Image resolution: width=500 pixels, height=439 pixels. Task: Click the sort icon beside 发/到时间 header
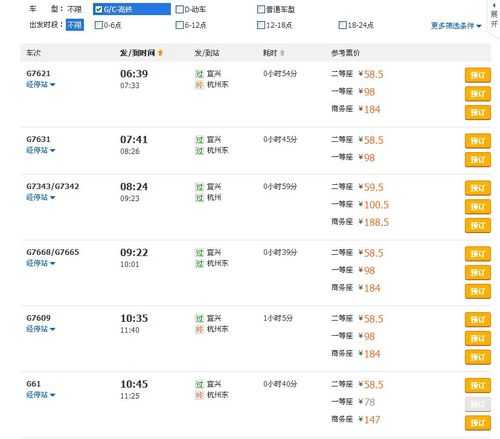pyautogui.click(x=160, y=53)
